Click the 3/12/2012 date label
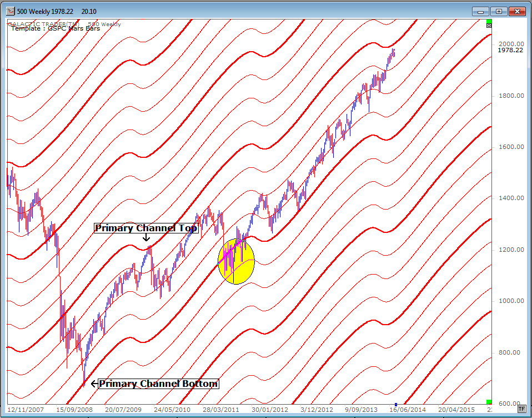The width and height of the screenshot is (532, 418). (317, 410)
